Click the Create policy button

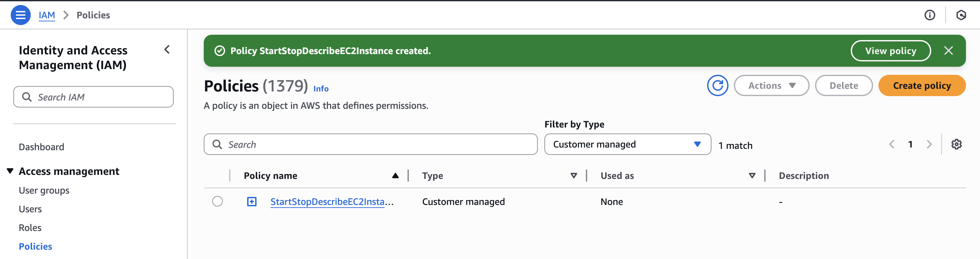922,85
